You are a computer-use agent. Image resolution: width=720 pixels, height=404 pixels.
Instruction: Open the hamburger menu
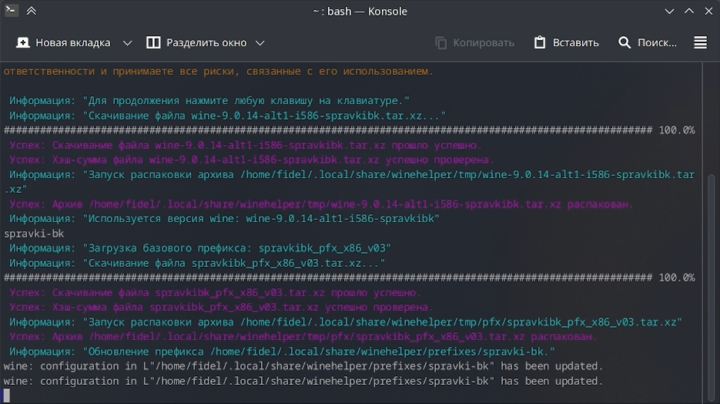click(700, 43)
